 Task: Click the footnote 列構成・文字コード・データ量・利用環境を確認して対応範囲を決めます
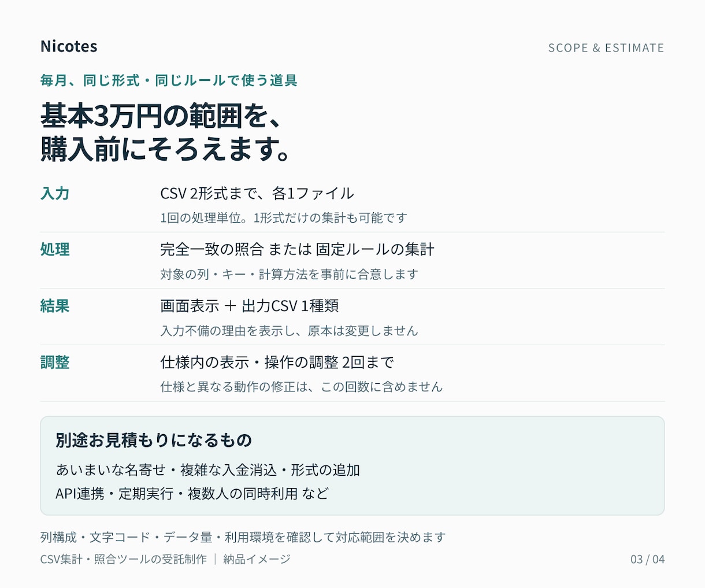point(243,537)
